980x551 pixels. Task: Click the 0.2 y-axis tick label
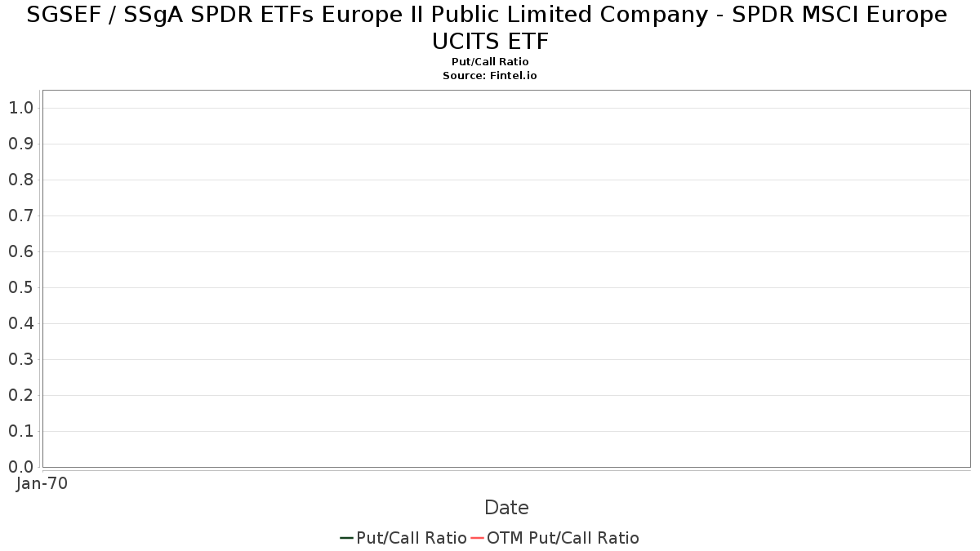[x=20, y=395]
